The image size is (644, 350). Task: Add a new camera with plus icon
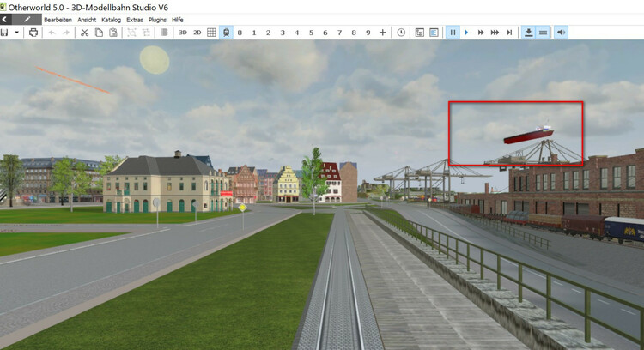pyautogui.click(x=382, y=33)
